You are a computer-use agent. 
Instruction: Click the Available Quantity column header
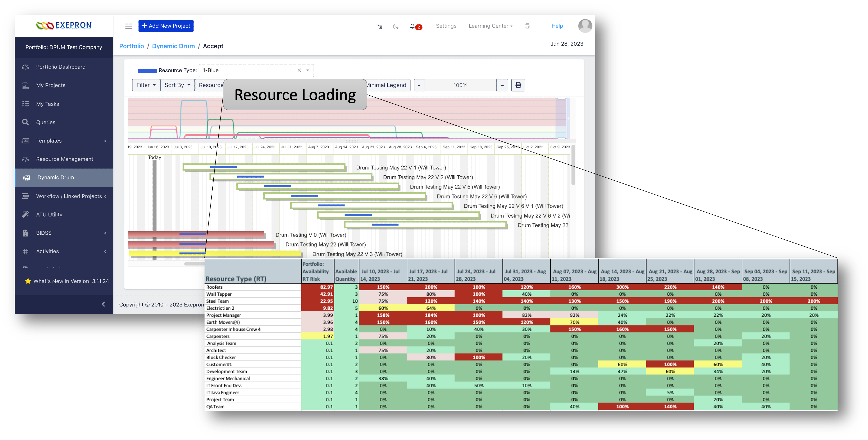346,271
